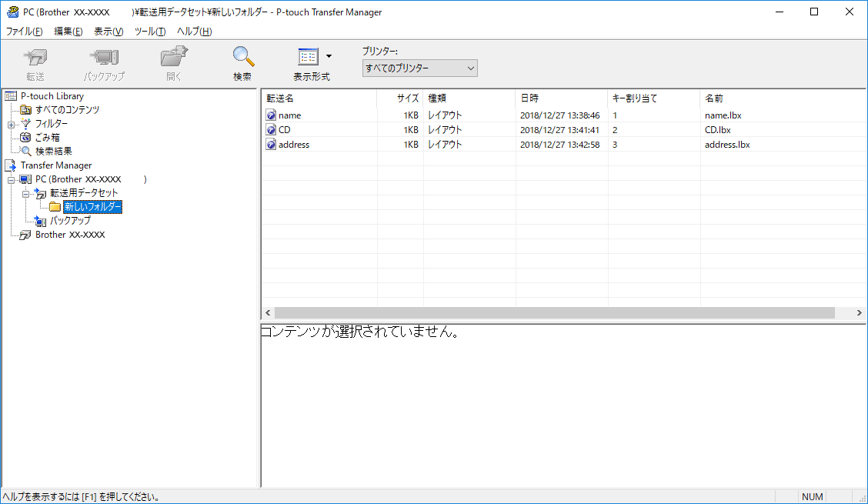This screenshot has height=504, width=868.
Task: Click date 2018/12/27 13:38:46 cell
Action: (x=559, y=115)
